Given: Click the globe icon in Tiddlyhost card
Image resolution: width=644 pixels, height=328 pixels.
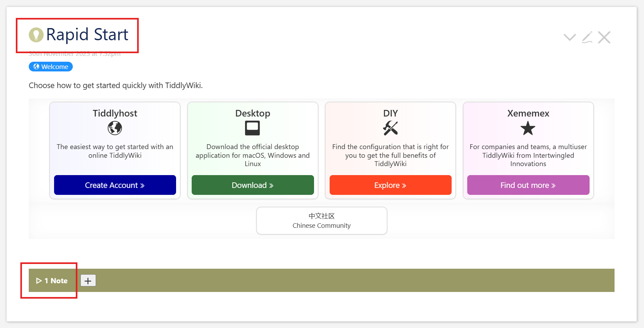Looking at the screenshot, I should click(115, 128).
